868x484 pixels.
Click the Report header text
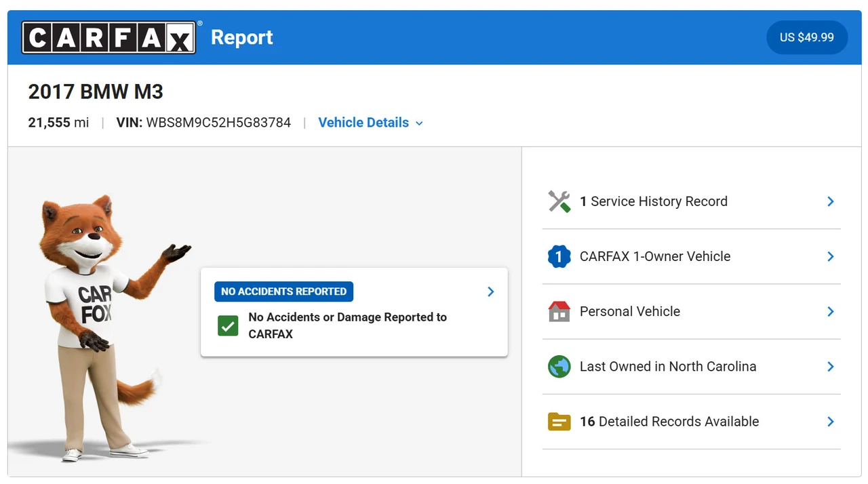[242, 37]
